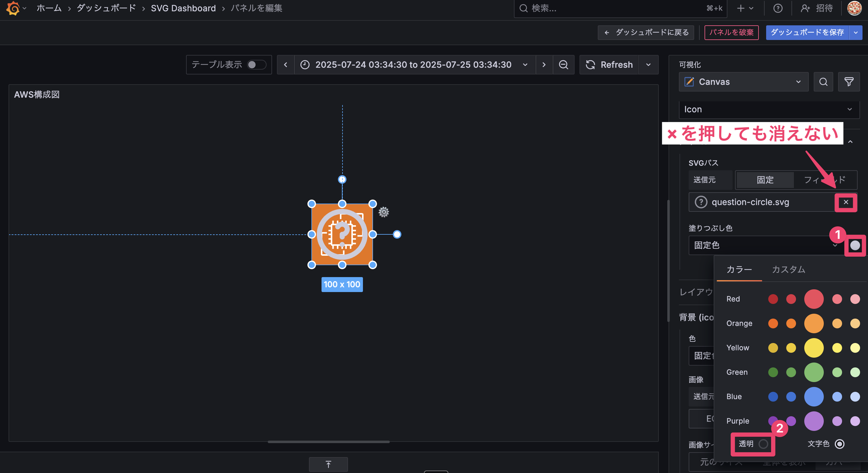
Task: Open the refresh interval dropdown
Action: (x=648, y=64)
